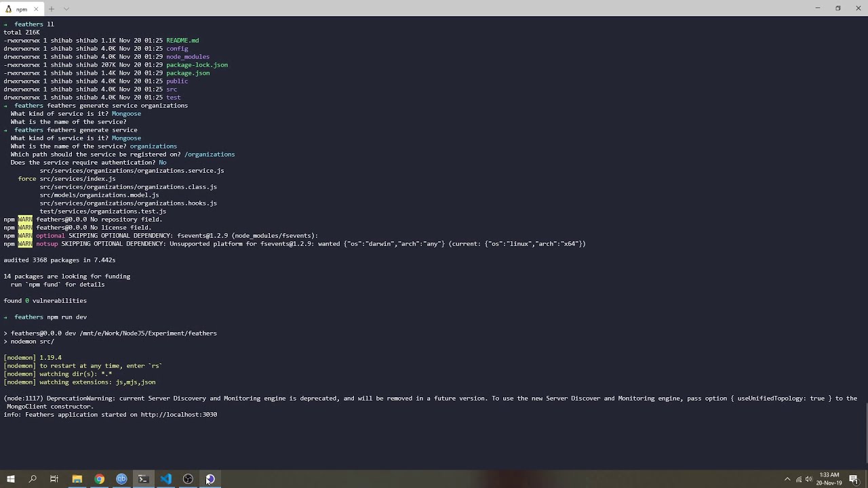Click 'force src/services/index.js' line
Viewport: 868px width, 488px height.
pyautogui.click(x=66, y=179)
